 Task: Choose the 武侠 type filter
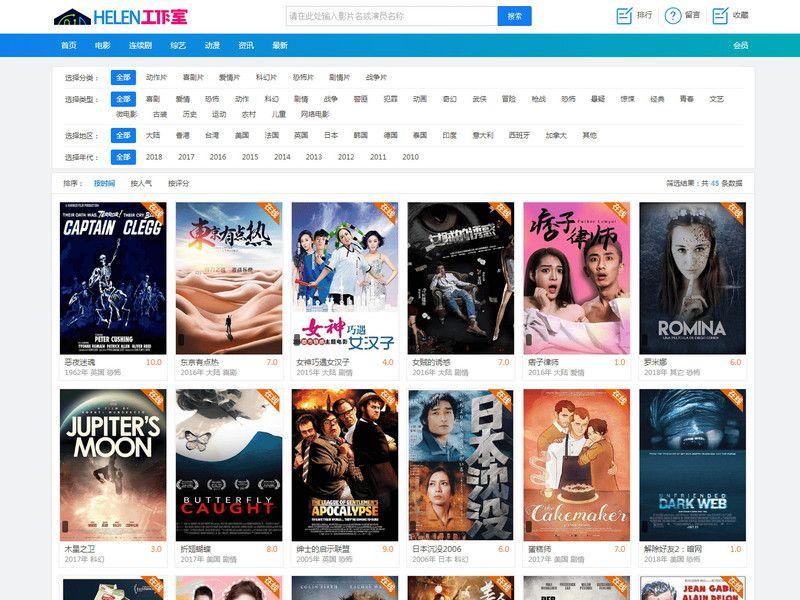(x=480, y=99)
